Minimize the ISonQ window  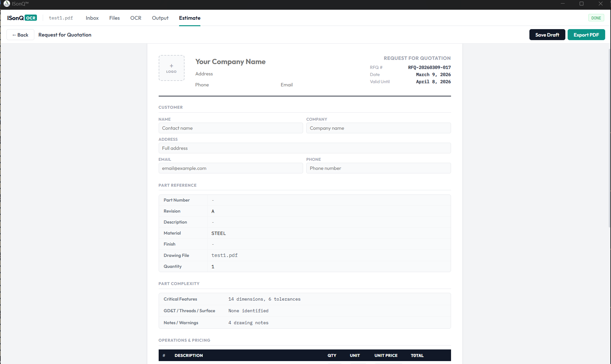pos(563,4)
